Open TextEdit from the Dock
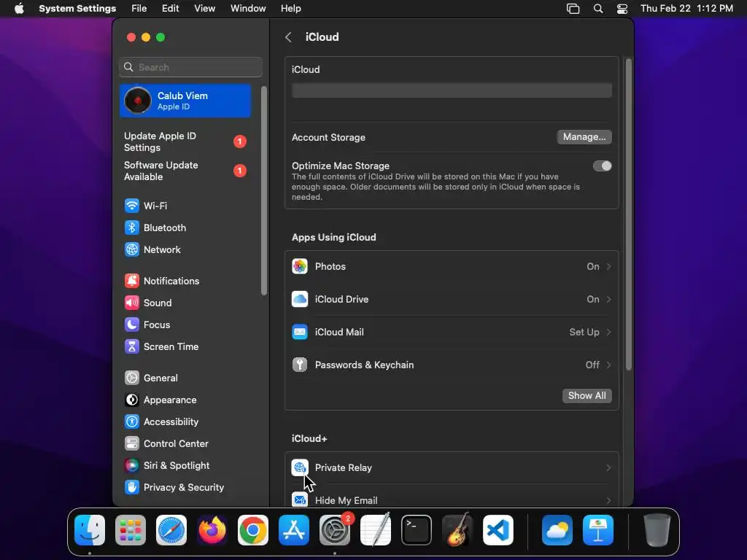This screenshot has width=747, height=560. coord(376,530)
